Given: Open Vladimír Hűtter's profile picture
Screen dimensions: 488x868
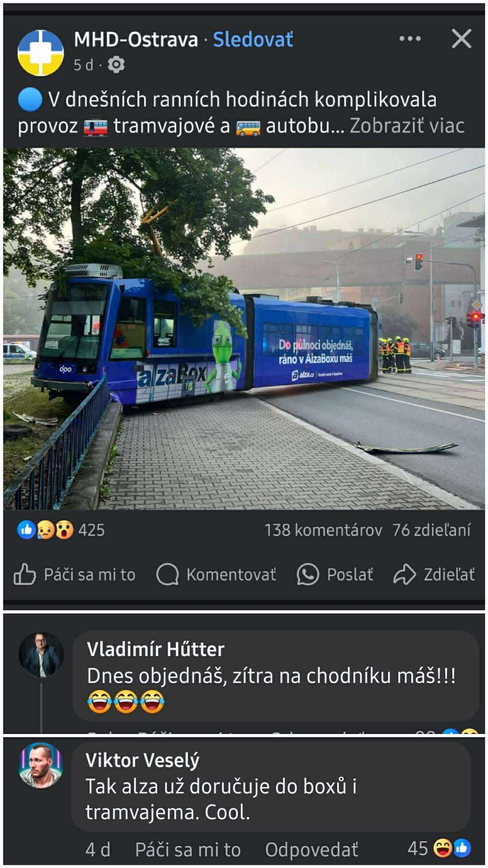Looking at the screenshot, I should click(x=41, y=654).
